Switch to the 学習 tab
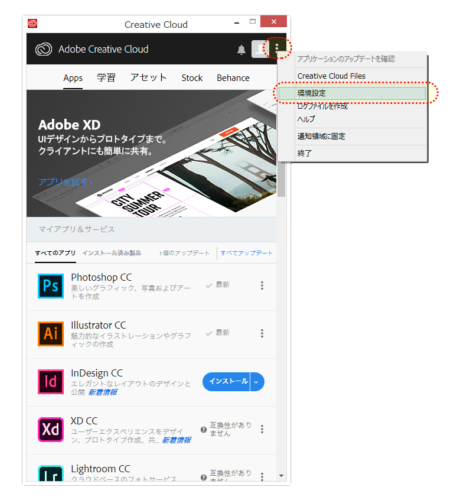 click(x=106, y=78)
